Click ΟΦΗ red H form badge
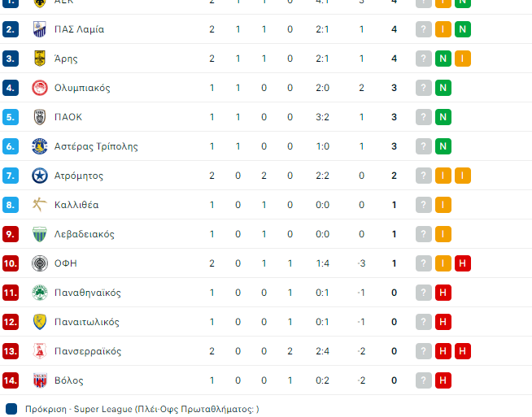 (463, 263)
